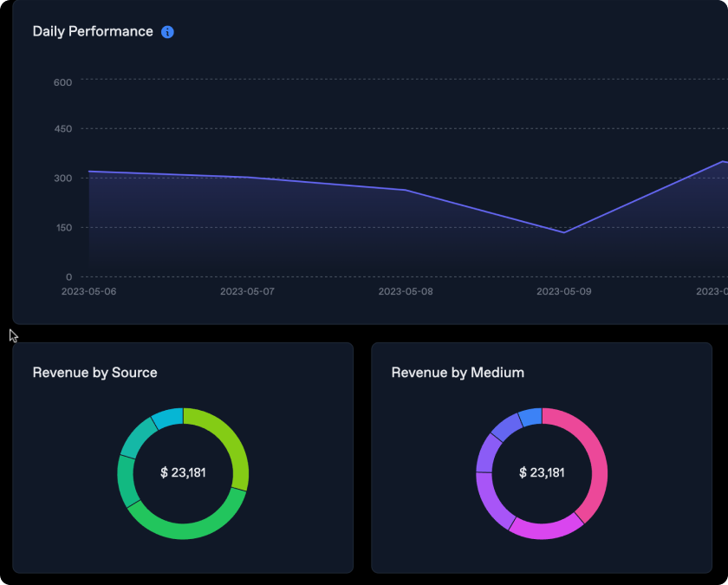Select the magenta bottom segment of the Medium donut
The image size is (728, 585).
click(545, 531)
